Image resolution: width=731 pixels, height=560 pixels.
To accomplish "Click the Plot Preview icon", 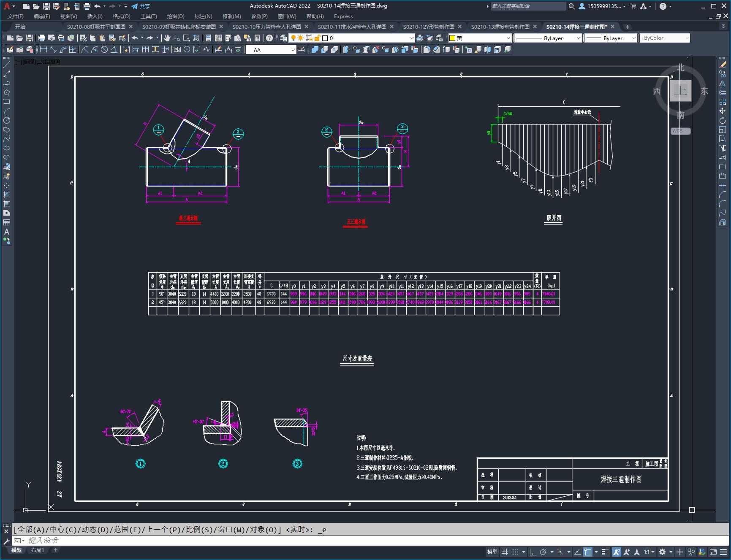I will [x=52, y=38].
